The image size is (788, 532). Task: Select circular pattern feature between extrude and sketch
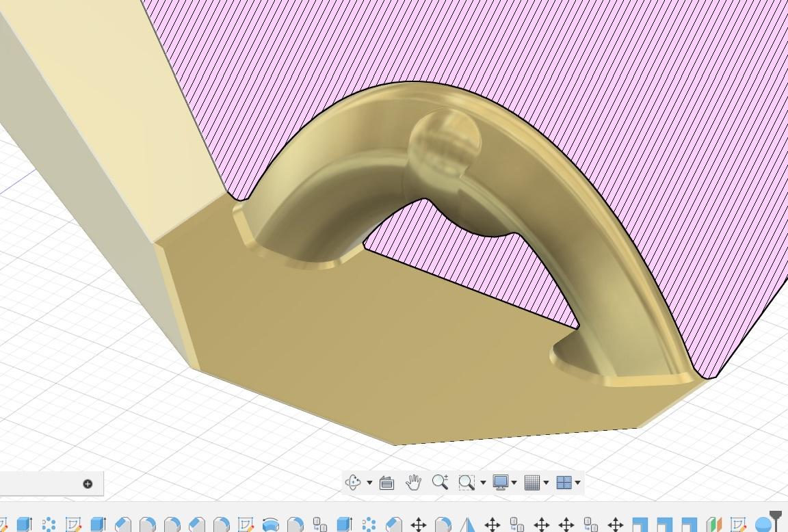pyautogui.click(x=49, y=524)
